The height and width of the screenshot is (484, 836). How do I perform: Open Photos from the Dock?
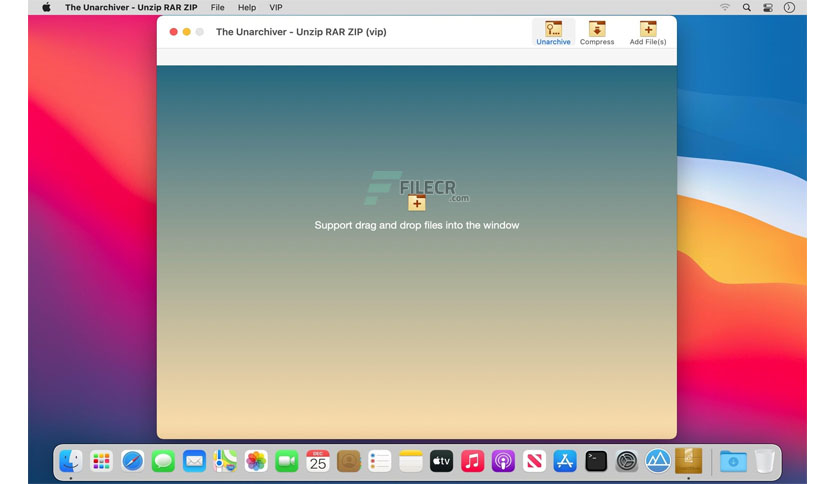tap(256, 461)
